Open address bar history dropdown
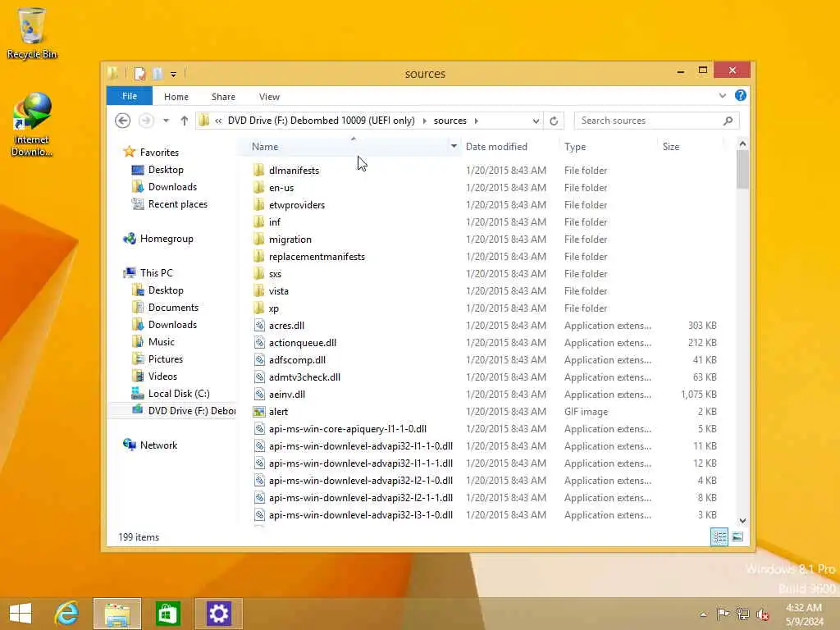 [x=536, y=121]
